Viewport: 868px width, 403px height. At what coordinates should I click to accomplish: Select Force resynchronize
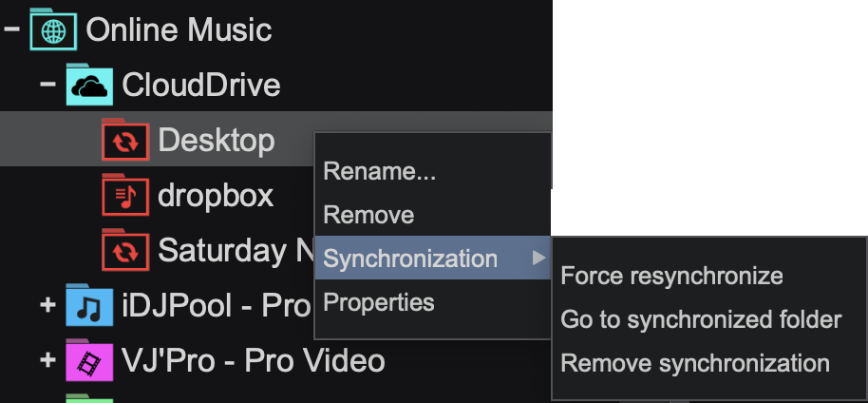tap(671, 276)
